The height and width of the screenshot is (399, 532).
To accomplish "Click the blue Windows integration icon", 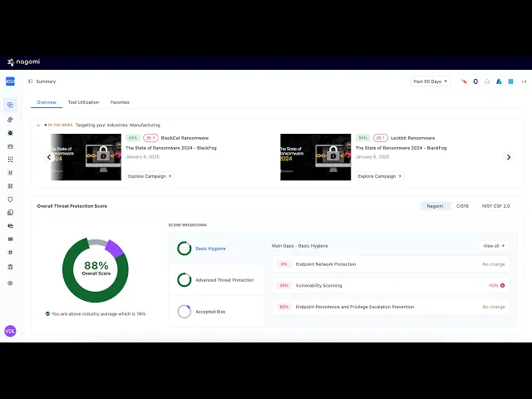I will 510,81.
